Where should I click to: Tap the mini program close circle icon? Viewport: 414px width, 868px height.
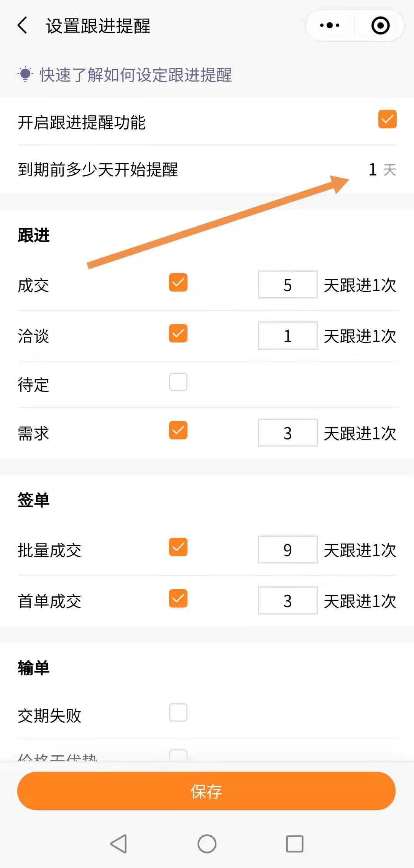click(x=380, y=26)
